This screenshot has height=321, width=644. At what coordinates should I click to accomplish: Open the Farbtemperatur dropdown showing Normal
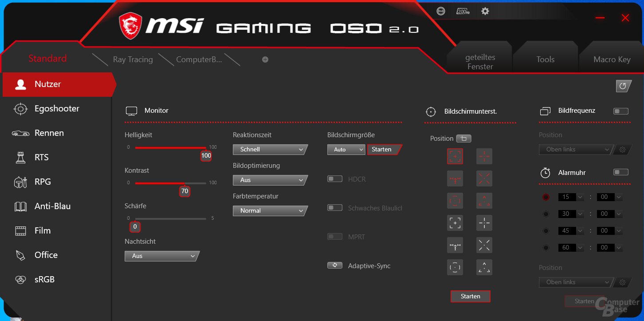pos(270,211)
